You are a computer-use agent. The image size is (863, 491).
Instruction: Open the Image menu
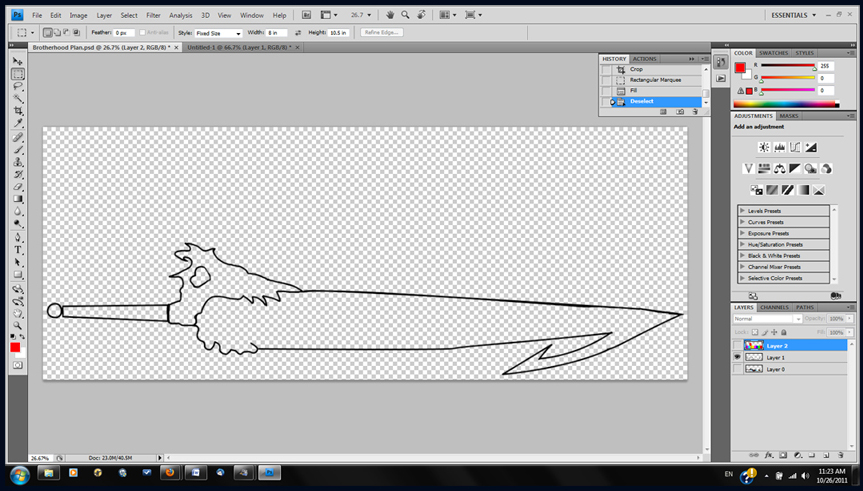click(78, 15)
